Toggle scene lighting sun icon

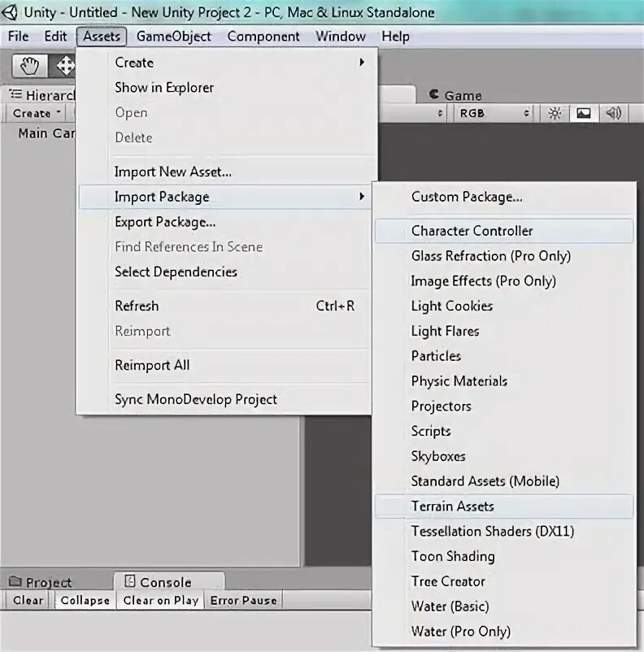click(555, 113)
